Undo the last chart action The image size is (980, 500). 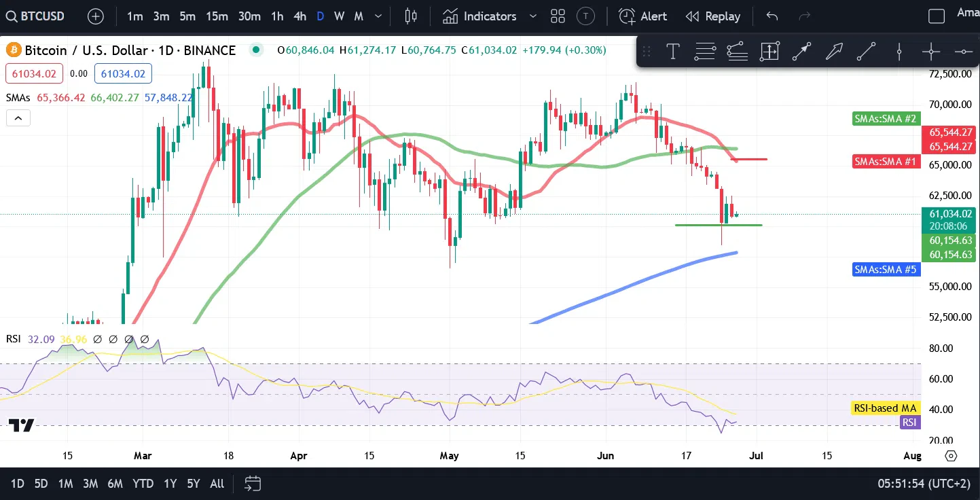click(x=772, y=16)
